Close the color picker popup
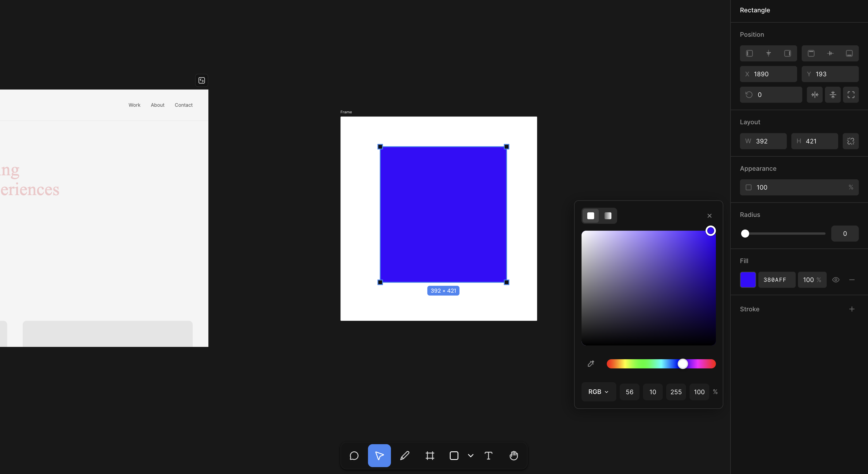The height and width of the screenshot is (474, 868). point(709,215)
